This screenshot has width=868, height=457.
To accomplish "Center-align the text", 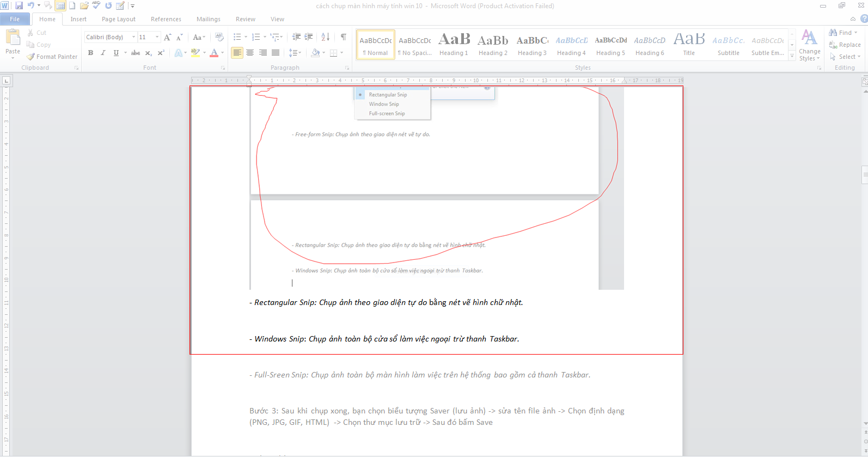I will [250, 53].
